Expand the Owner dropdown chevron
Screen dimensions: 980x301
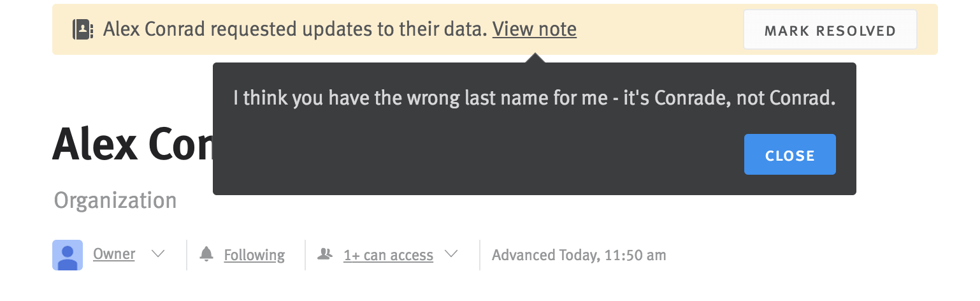[159, 254]
